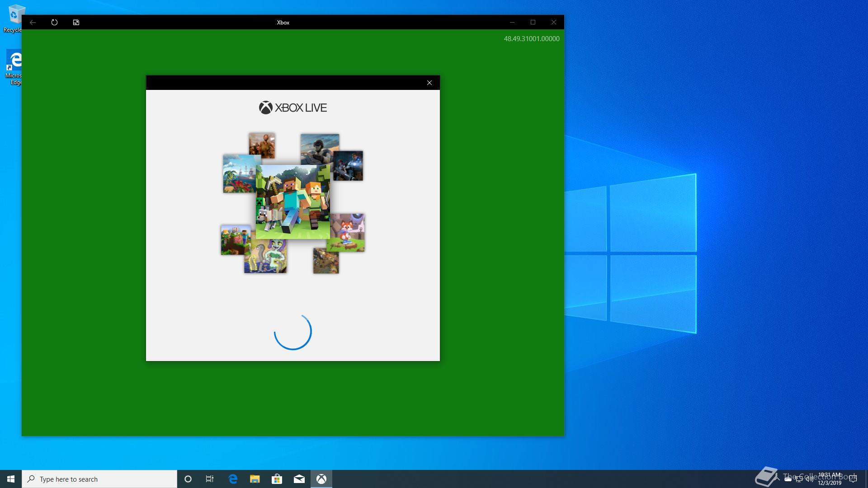Image resolution: width=868 pixels, height=488 pixels.
Task: Select the Microsoft Edge desktop shortcut
Action: pos(14,67)
